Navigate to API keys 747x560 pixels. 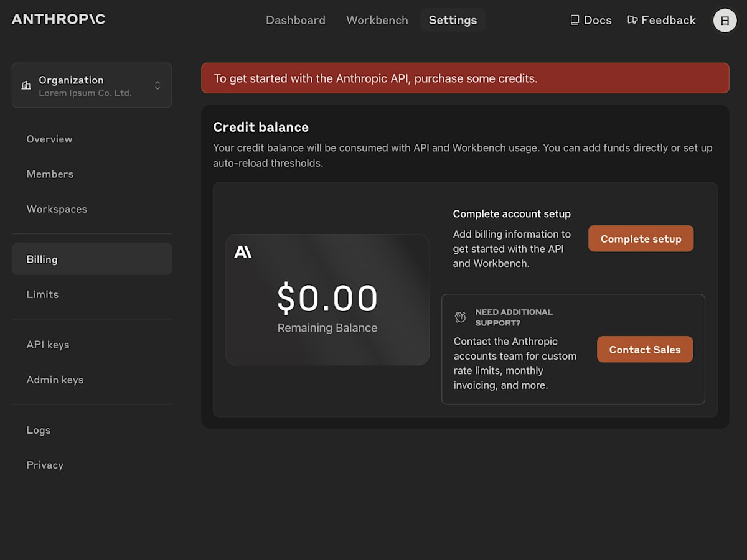(92, 345)
